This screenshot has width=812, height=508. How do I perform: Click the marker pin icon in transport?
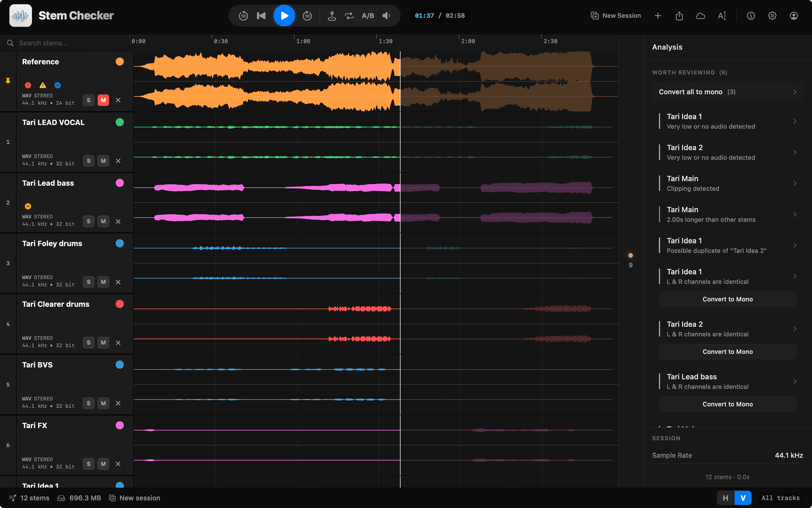pos(332,15)
